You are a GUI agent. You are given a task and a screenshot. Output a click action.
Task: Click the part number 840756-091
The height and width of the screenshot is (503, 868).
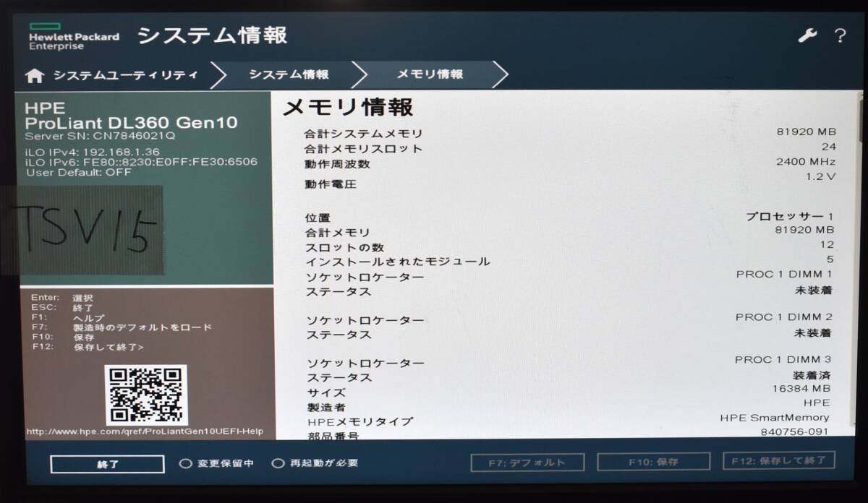click(795, 432)
